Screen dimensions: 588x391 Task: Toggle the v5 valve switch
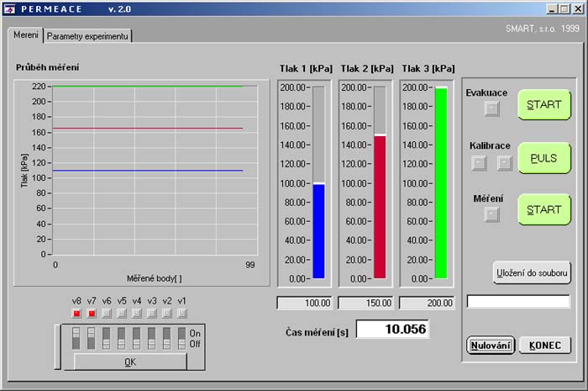tap(122, 338)
